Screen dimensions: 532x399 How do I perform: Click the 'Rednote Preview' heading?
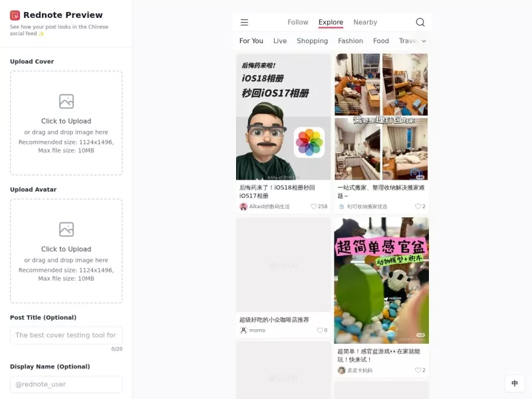tap(63, 15)
